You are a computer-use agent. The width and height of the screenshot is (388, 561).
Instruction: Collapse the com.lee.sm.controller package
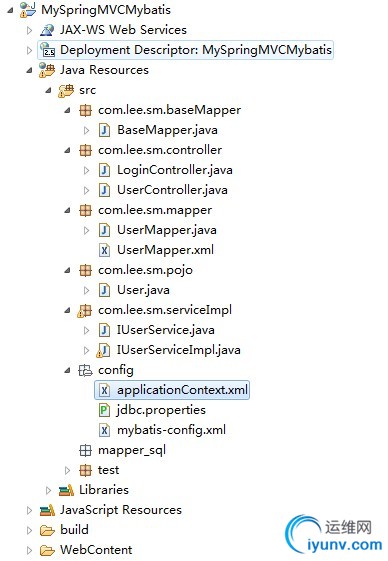67,151
